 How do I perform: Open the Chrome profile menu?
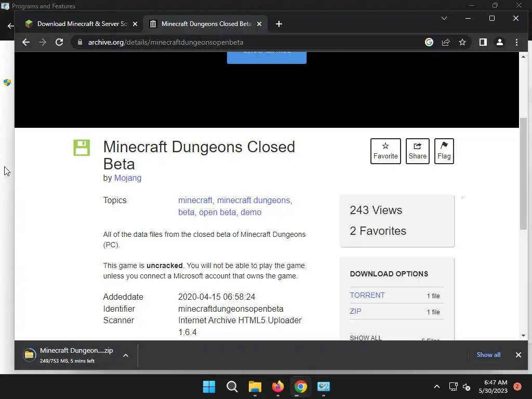pos(499,42)
